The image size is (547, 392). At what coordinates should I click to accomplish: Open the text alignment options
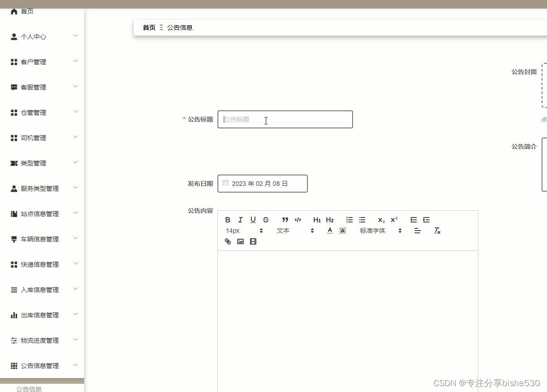tap(418, 231)
